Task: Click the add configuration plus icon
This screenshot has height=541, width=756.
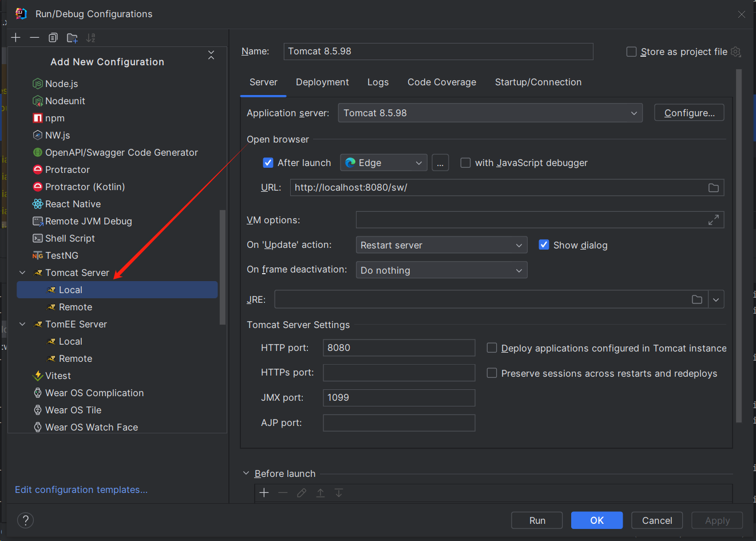Action: 16,38
